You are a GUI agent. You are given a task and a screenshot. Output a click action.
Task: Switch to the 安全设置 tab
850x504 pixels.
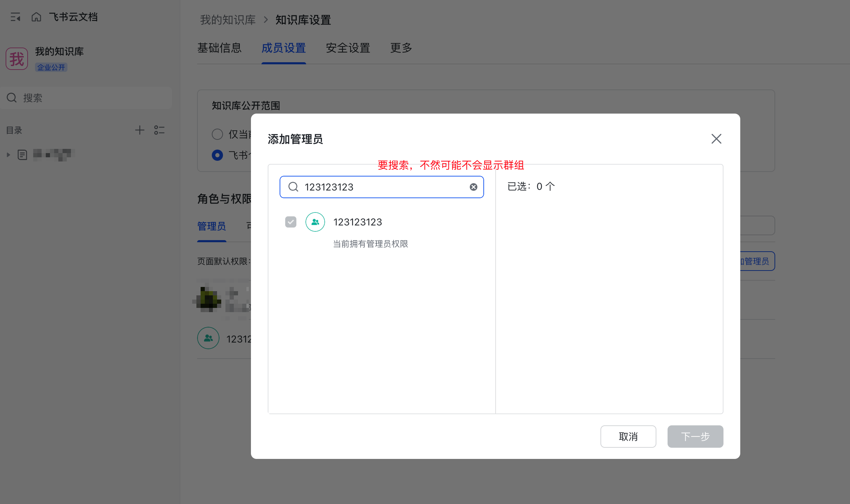click(348, 48)
